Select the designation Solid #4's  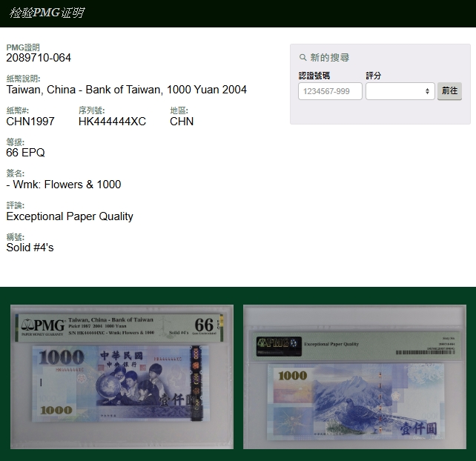pyautogui.click(x=30, y=248)
